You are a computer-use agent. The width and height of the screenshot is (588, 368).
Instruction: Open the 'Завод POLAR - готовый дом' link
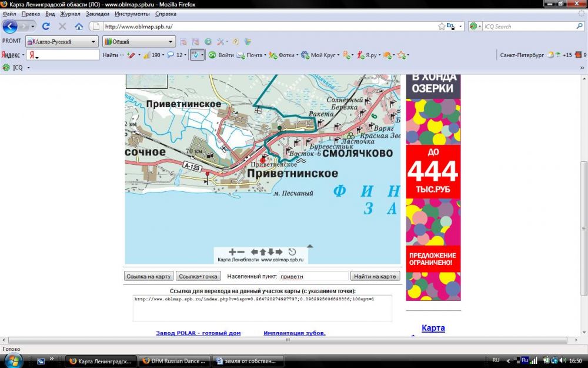[x=198, y=333]
